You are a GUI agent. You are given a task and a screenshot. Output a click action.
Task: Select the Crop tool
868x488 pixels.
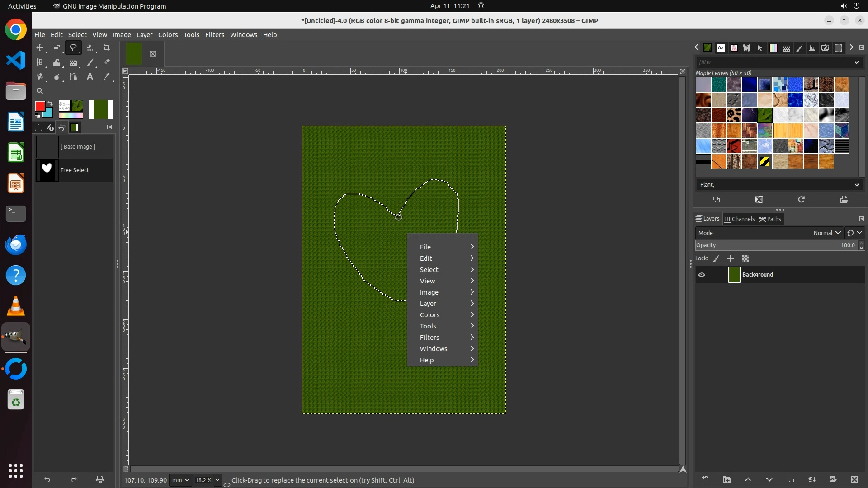(x=107, y=47)
